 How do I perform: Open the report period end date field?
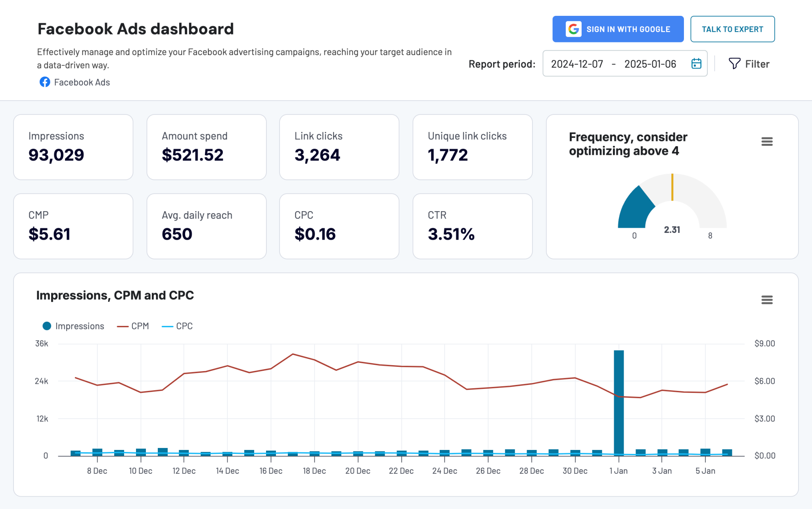tap(650, 63)
